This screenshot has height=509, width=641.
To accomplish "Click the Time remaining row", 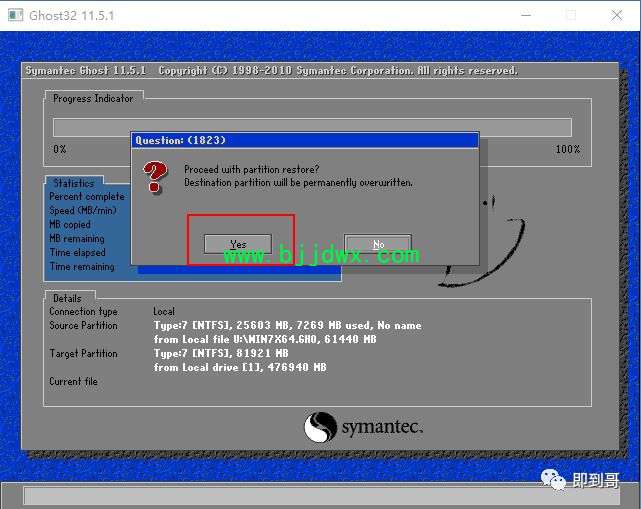I will pos(82,267).
